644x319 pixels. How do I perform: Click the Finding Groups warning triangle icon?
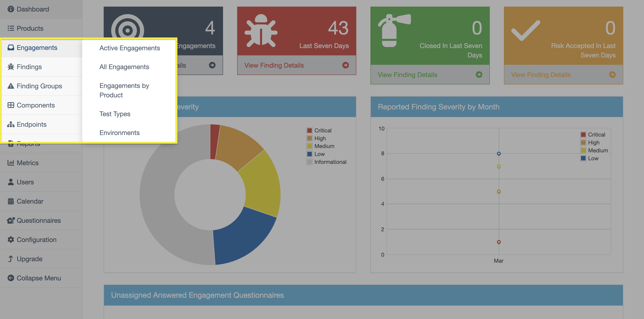(11, 86)
